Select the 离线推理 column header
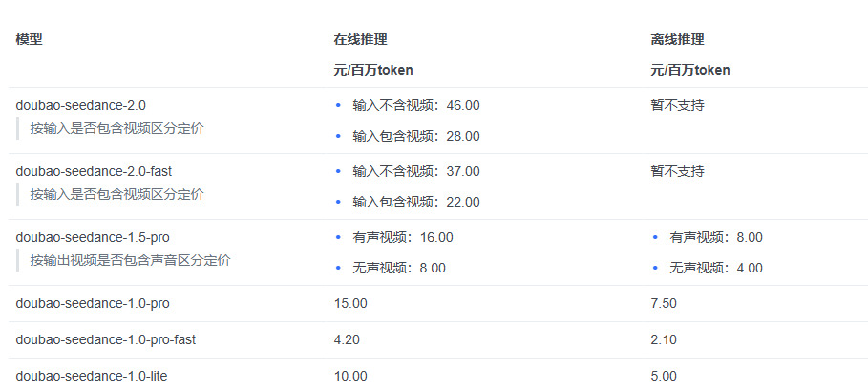 pos(678,40)
